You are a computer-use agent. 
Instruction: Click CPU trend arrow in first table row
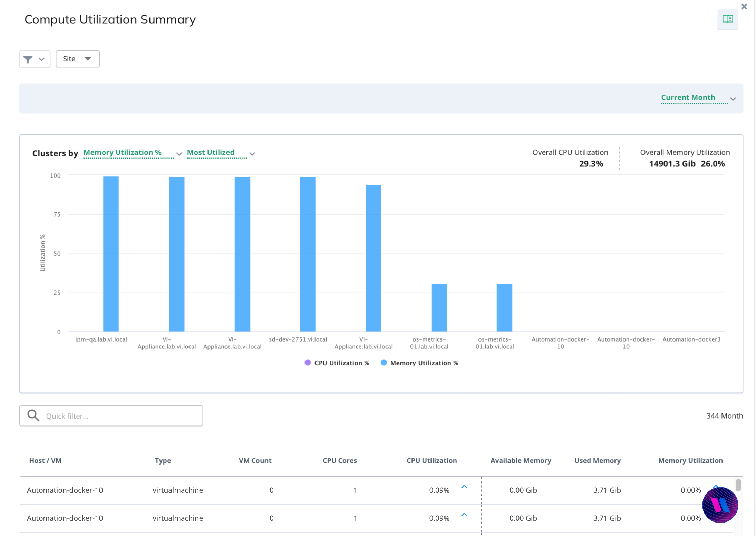point(464,487)
